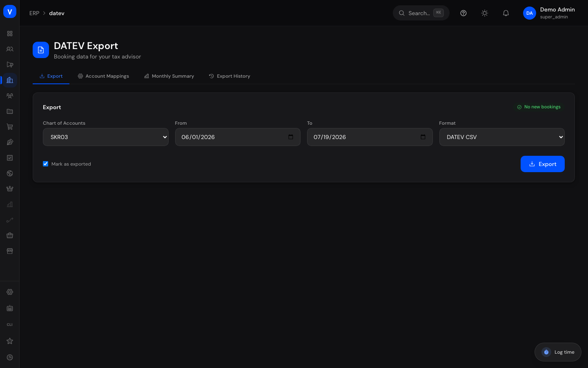Select the highlighted building finance icon
The width and height of the screenshot is (588, 368).
(x=10, y=80)
